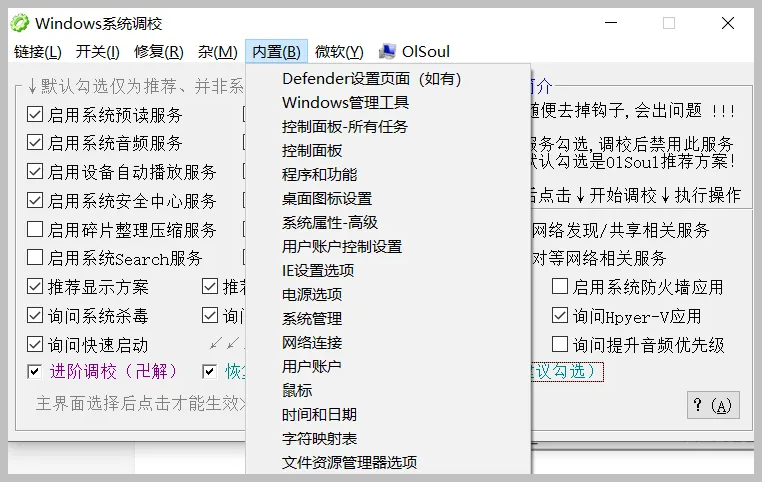Screen dimensions: 762x482
Task: Click the ? (A) help button
Action: [x=713, y=405]
